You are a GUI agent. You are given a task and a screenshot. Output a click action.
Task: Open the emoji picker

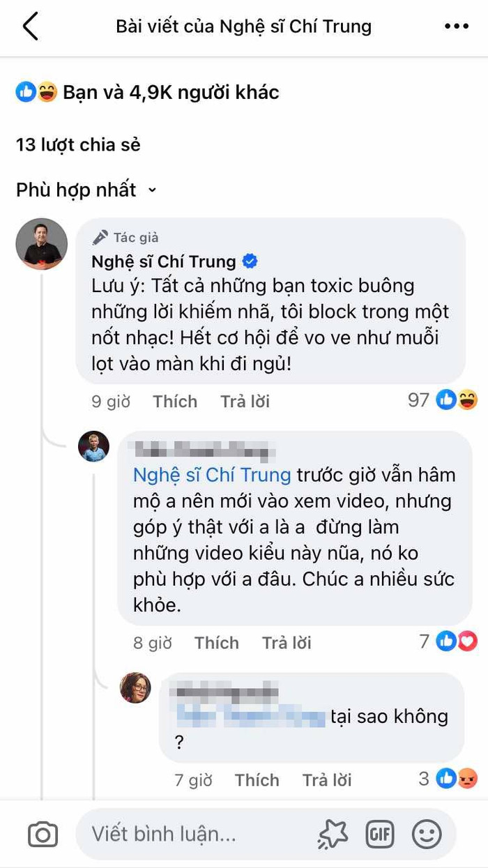(x=427, y=834)
